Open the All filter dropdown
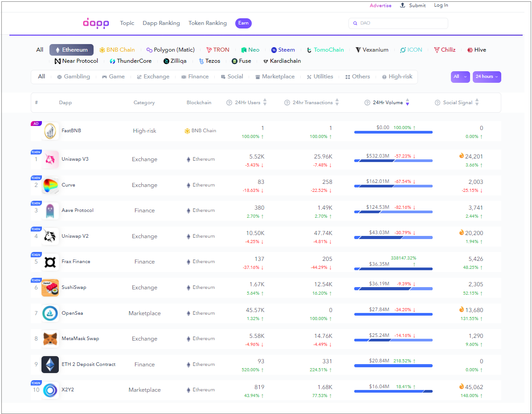Viewport: 532px width, 414px height. tap(460, 77)
